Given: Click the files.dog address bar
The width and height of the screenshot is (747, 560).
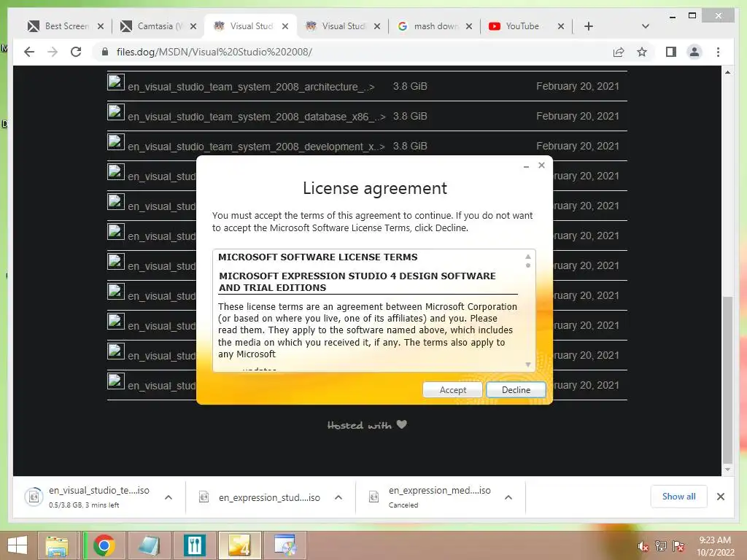Looking at the screenshot, I should coord(352,52).
